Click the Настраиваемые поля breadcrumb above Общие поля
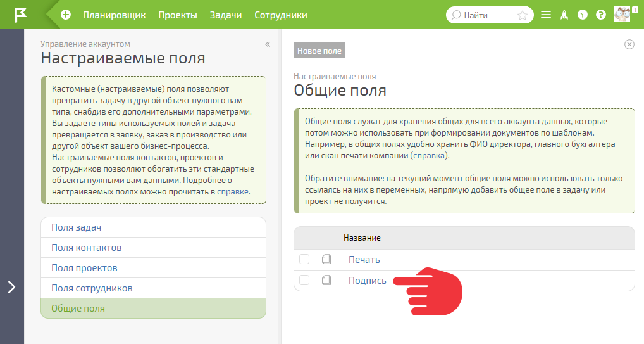Screen dimensions: 644x344 [334, 76]
